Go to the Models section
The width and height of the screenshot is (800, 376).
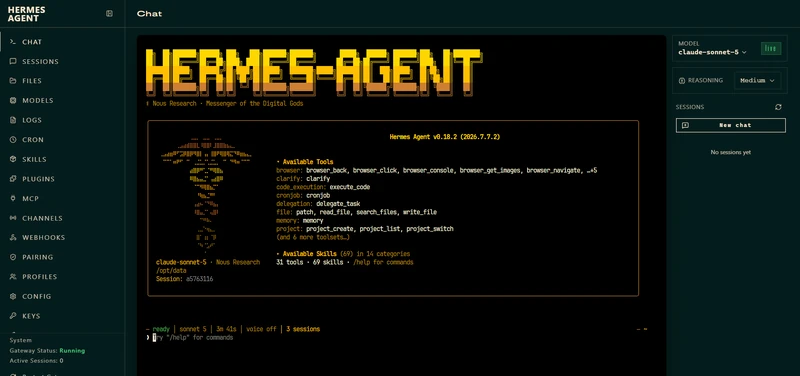[62, 101]
